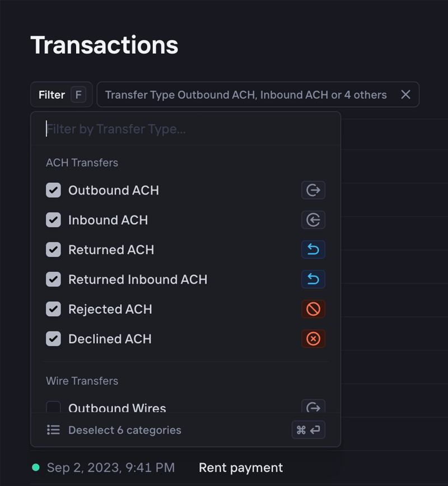Open the Rent payment transaction
This screenshot has width=448, height=486.
coord(240,467)
